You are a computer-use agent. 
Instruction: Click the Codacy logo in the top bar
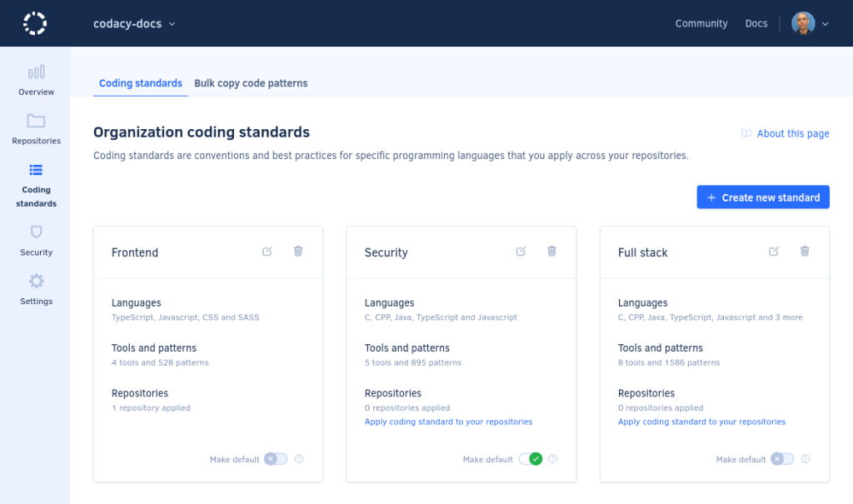tap(34, 23)
